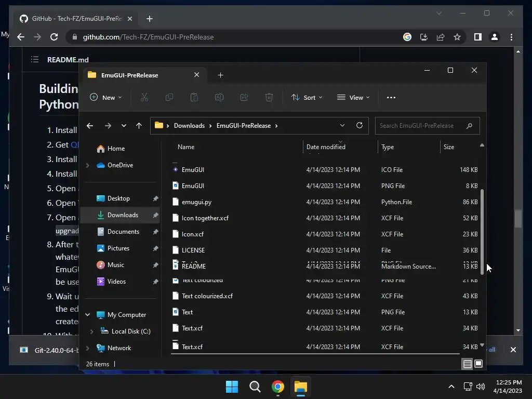
Task: Open recent locations dropdown chevron
Action: [x=124, y=126]
